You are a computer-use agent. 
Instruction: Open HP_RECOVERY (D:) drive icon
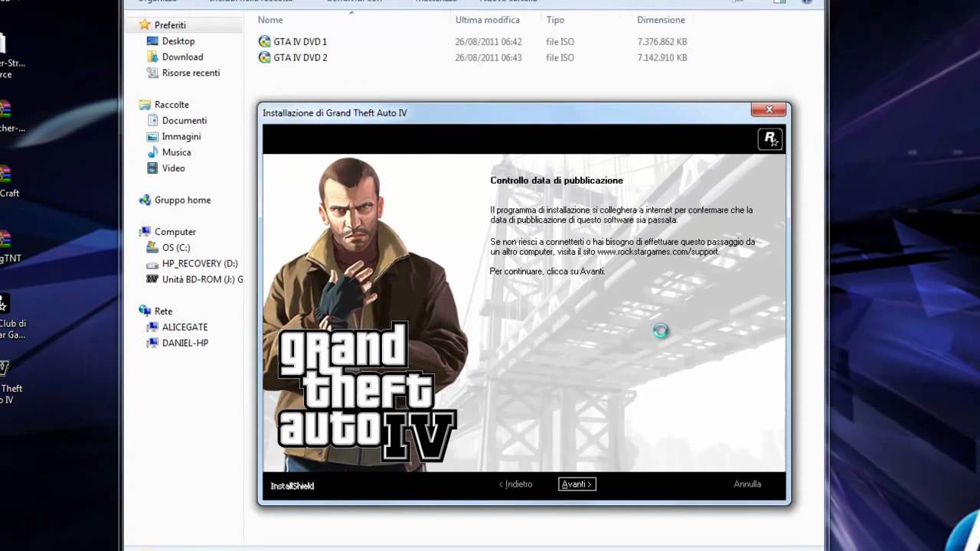152,263
